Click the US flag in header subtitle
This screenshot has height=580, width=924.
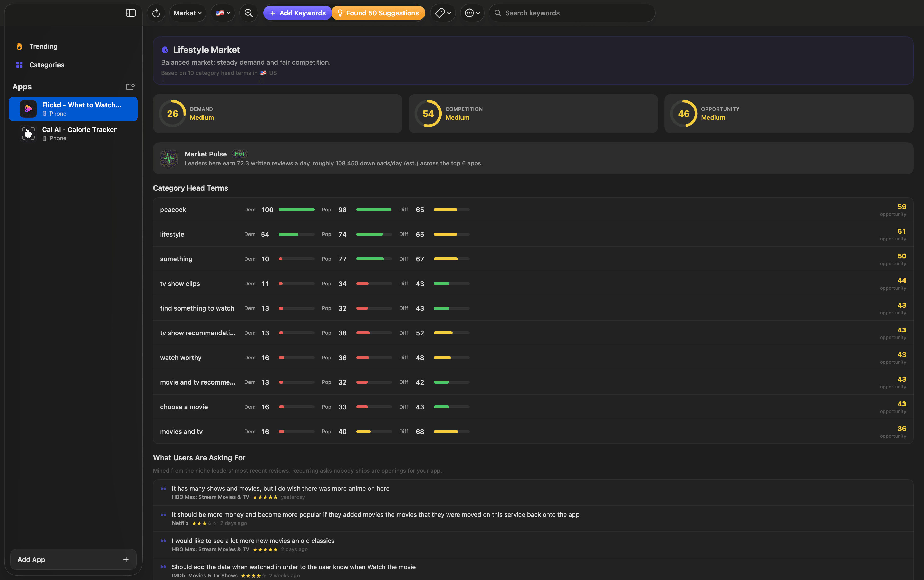(x=263, y=73)
